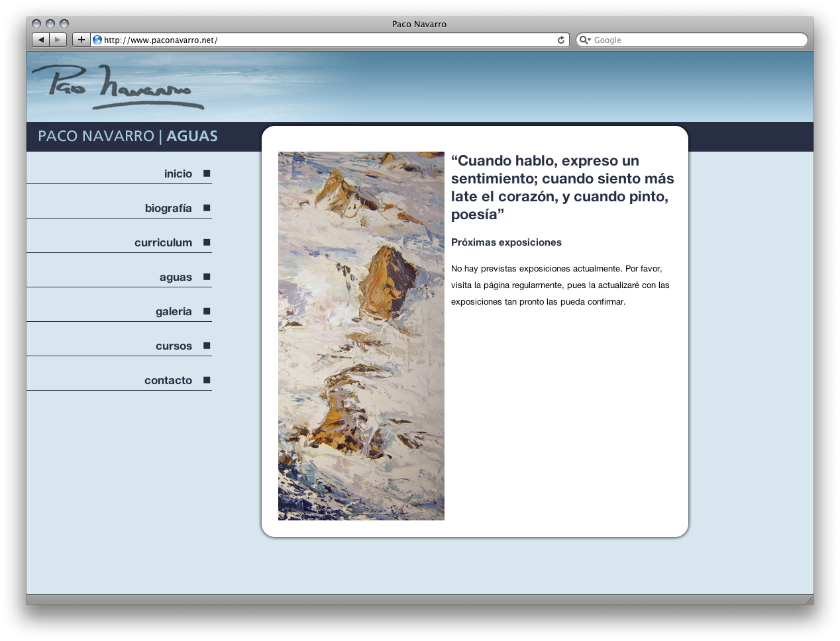Click the square bullet beside contacto
840x641 pixels.
(207, 380)
